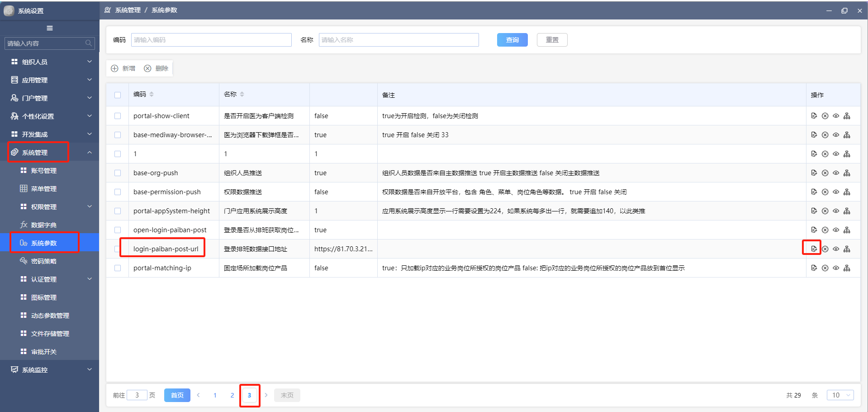This screenshot has width=868, height=412.
Task: View details of base-org-push row
Action: (836, 173)
